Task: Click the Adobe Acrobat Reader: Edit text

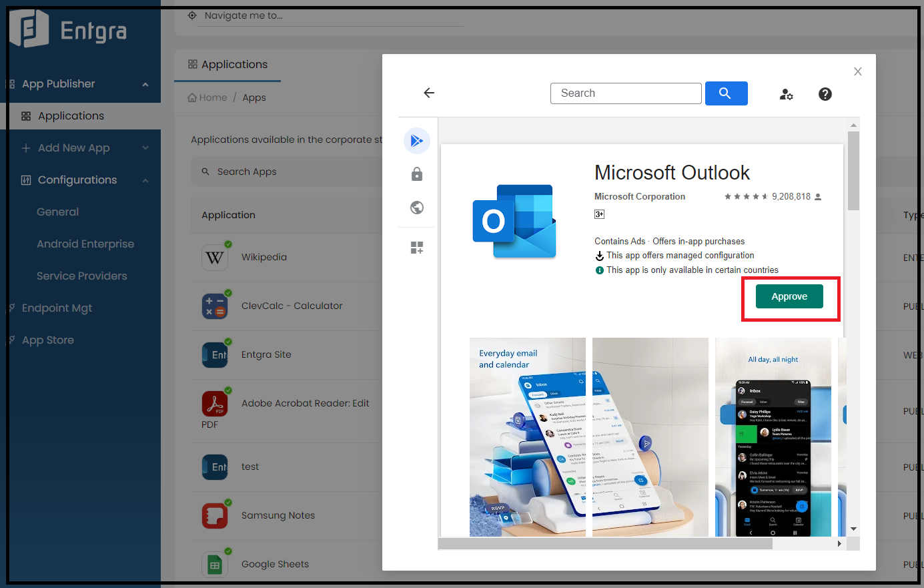Action: point(306,403)
